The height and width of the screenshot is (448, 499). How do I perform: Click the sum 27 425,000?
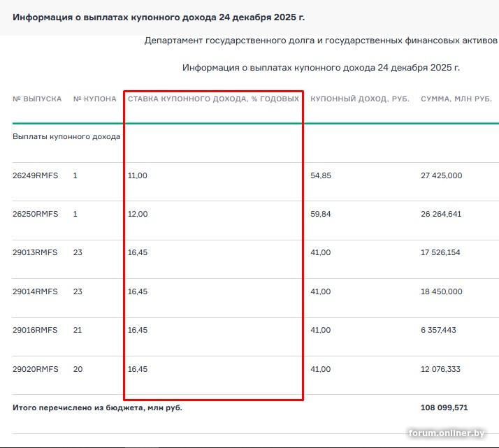click(x=441, y=176)
